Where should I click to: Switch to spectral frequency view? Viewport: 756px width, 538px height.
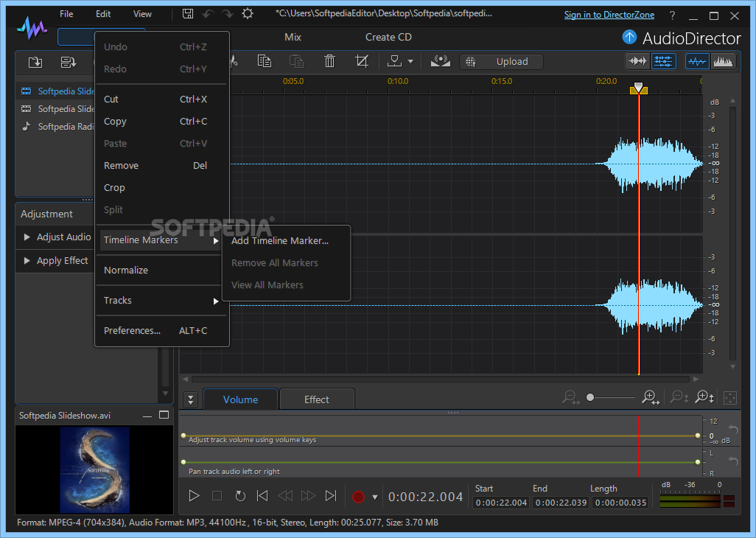723,61
